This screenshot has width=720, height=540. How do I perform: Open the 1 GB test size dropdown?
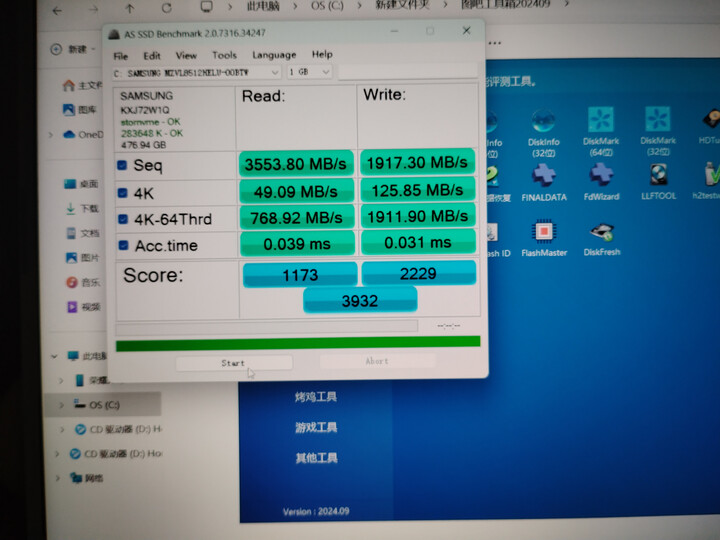[x=309, y=72]
